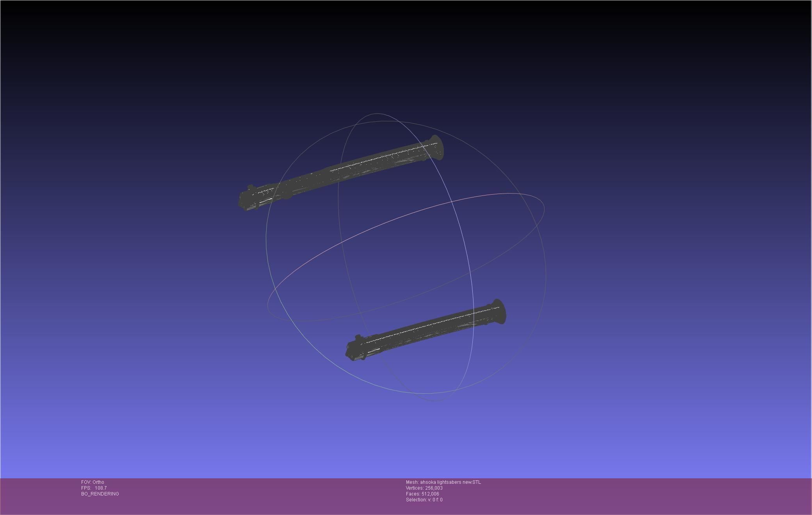
Task: Click the Vertices: 256,003 text
Action: point(424,488)
